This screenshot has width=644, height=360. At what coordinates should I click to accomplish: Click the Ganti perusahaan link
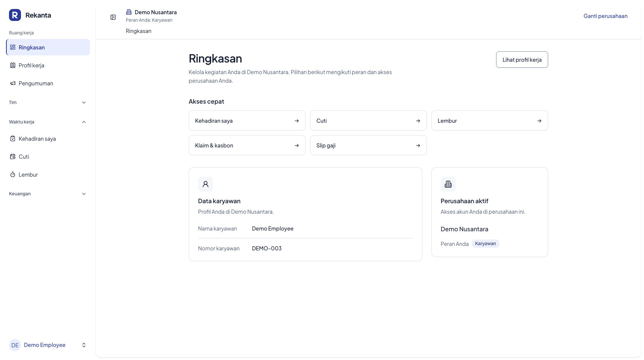click(605, 16)
